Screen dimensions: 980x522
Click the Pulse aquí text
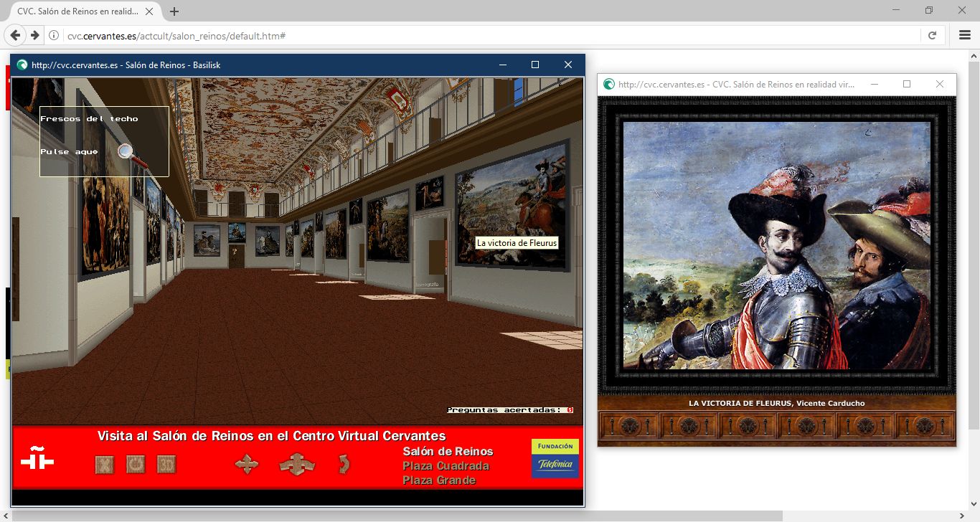[69, 152]
